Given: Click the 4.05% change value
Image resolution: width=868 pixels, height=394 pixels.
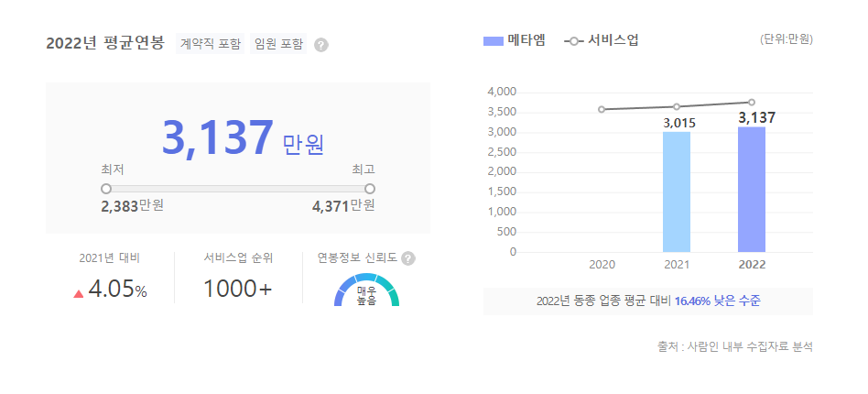Looking at the screenshot, I should pyautogui.click(x=117, y=290).
